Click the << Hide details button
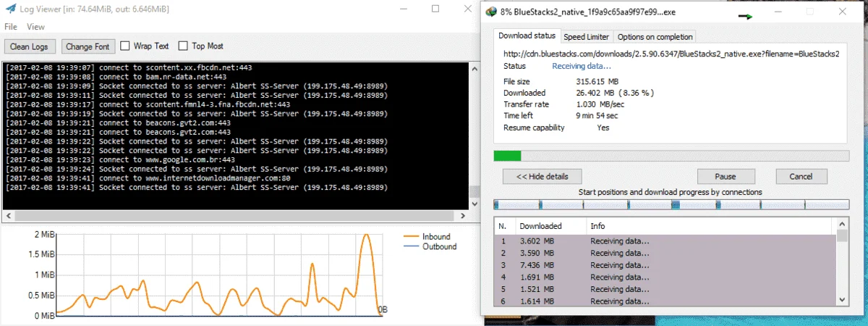868x326 pixels. click(542, 176)
